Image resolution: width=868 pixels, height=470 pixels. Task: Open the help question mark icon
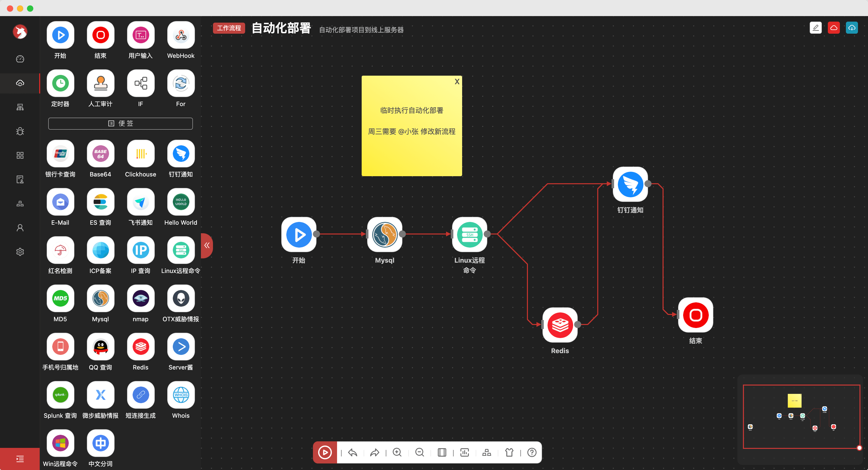coord(531,452)
